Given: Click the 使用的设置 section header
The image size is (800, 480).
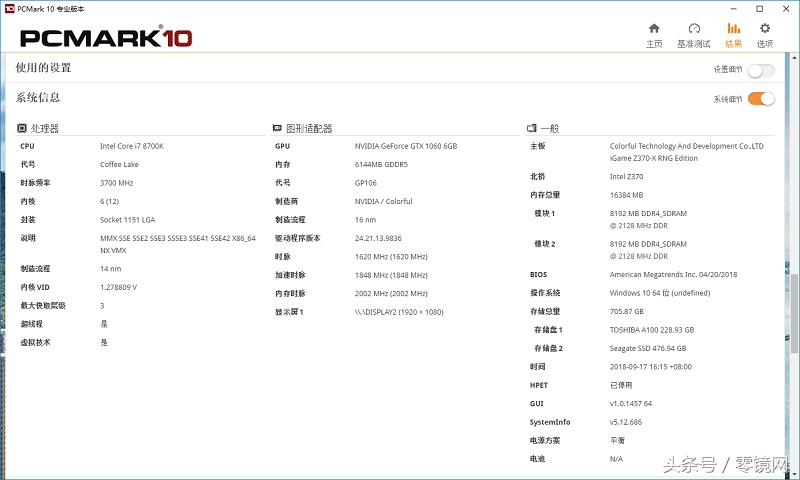Looking at the screenshot, I should [x=43, y=68].
